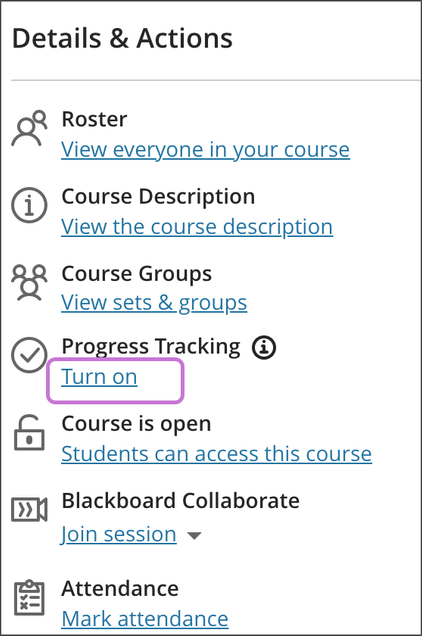Click the open padlock course icon
The image size is (422, 636).
[29, 433]
